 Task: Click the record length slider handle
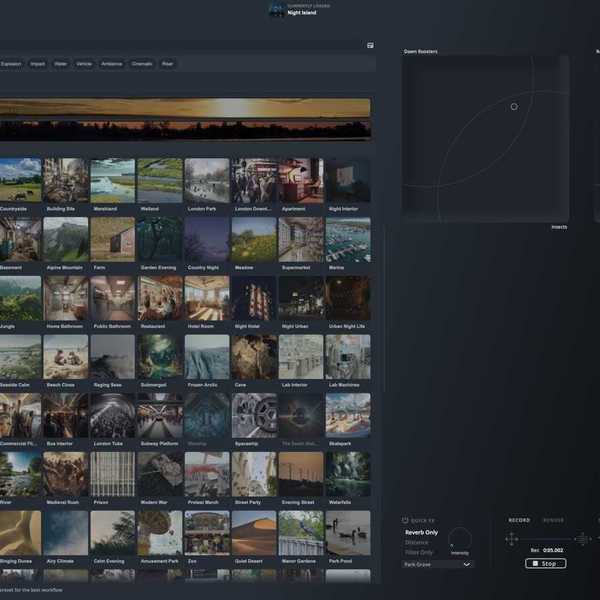pos(581,539)
